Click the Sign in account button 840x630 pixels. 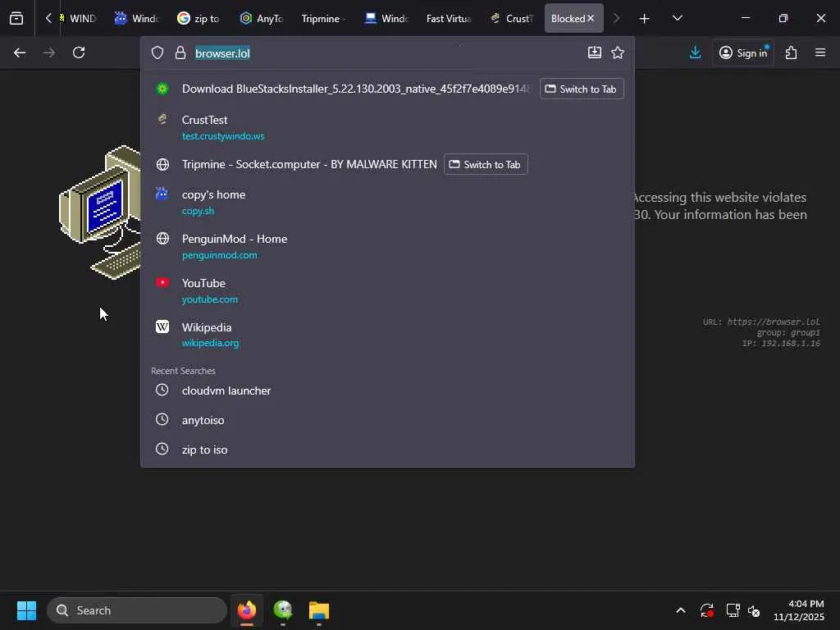tap(743, 52)
